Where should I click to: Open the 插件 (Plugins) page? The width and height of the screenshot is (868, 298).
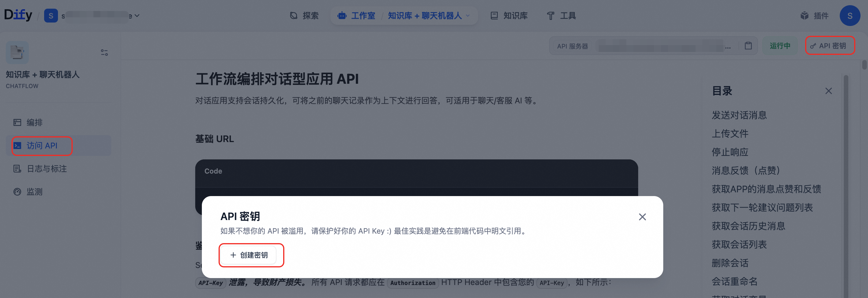[x=814, y=16]
